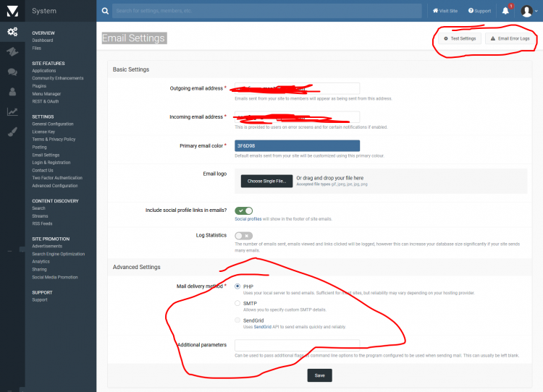Open the Customization paintbrush icon
Screen dimensions: 543x392
pos(12,132)
